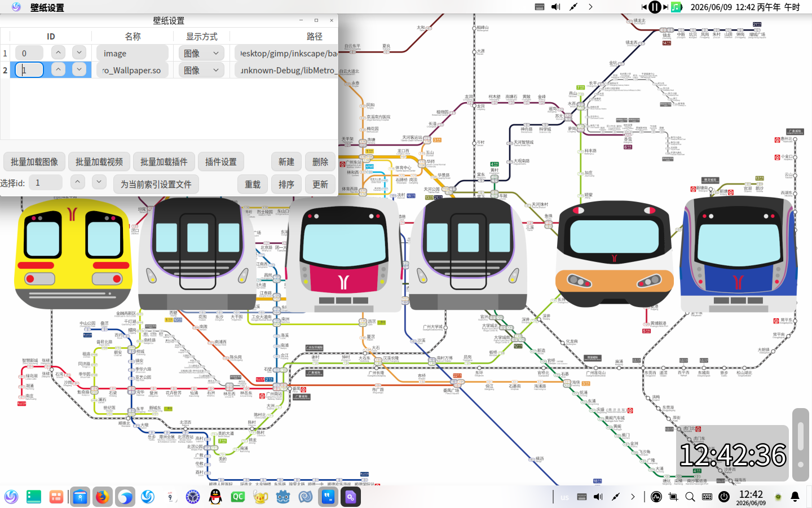Open the search magnifier in dock tray

point(690,497)
